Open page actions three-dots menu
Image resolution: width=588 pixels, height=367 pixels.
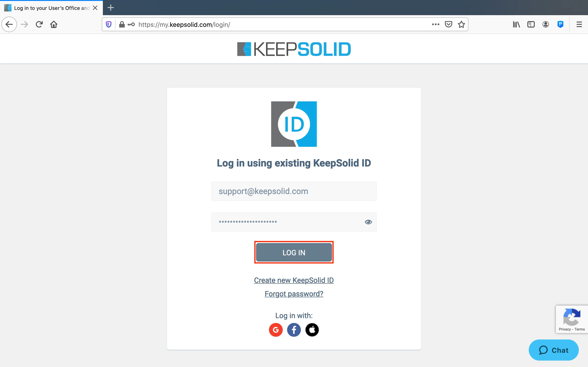click(x=435, y=24)
